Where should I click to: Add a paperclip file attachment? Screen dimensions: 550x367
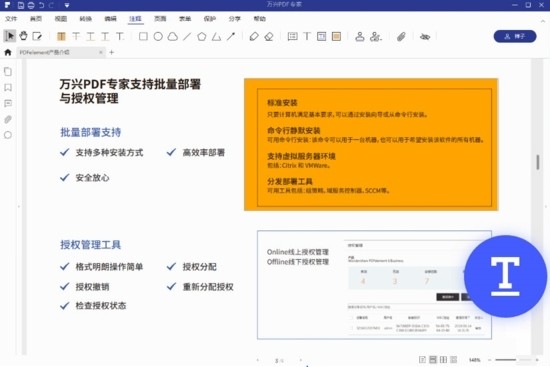click(401, 36)
